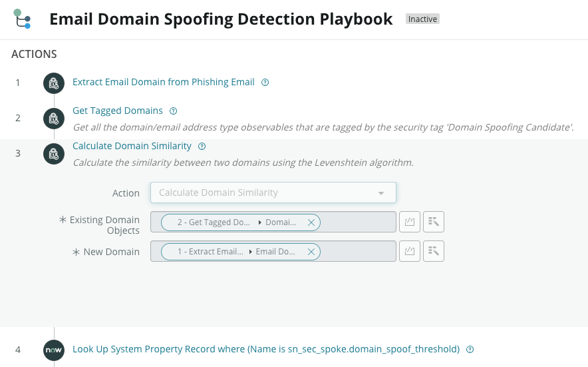Remove the Extract Email Domain data pill

click(311, 252)
